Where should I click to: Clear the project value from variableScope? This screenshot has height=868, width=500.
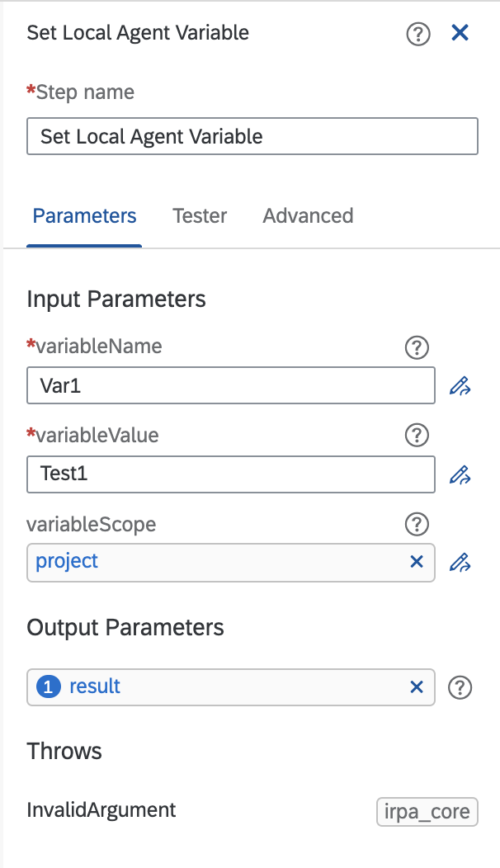pos(417,562)
